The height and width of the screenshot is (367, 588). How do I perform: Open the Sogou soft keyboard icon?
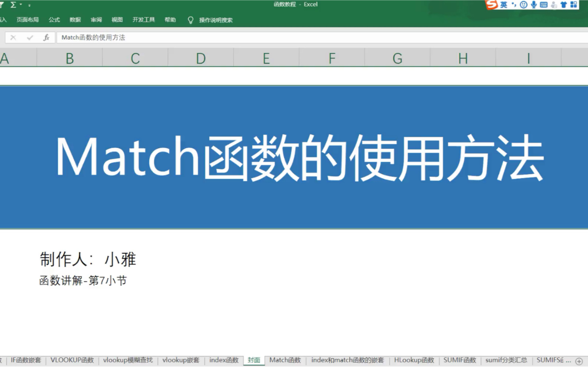pyautogui.click(x=544, y=5)
